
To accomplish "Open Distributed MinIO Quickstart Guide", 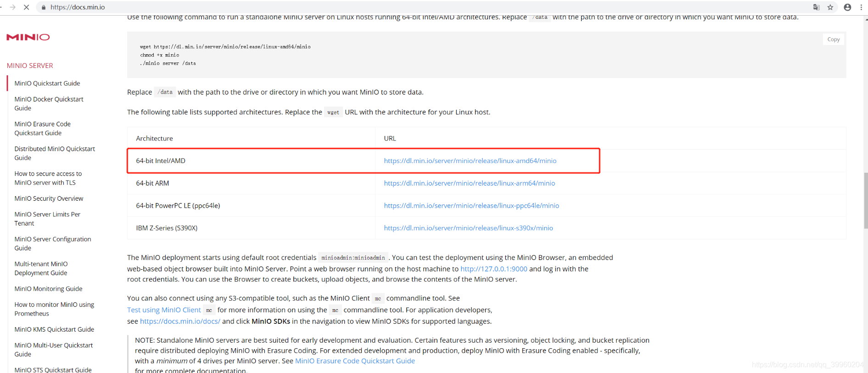I will tap(55, 153).
